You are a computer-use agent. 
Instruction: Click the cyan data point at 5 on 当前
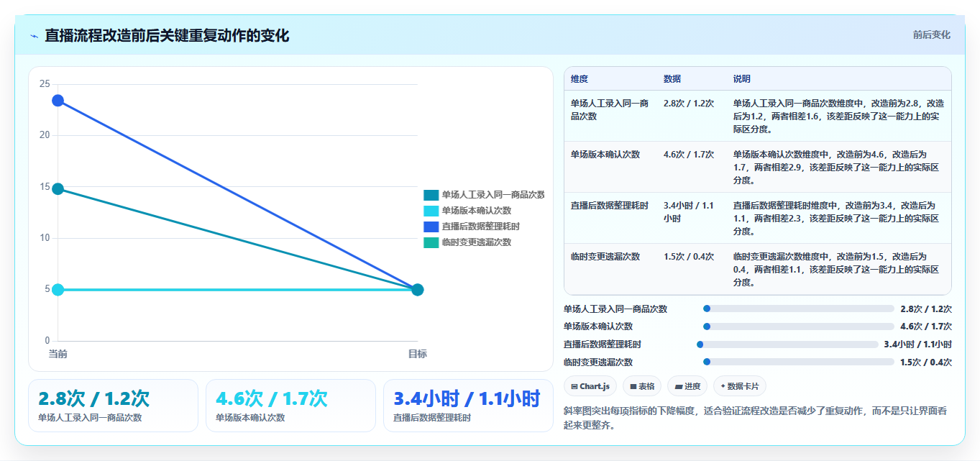point(58,290)
